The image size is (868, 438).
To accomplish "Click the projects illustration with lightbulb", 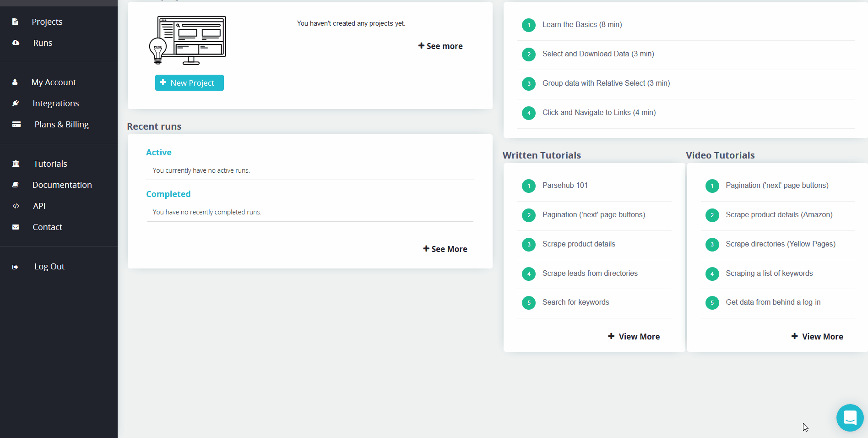I will coord(188,40).
